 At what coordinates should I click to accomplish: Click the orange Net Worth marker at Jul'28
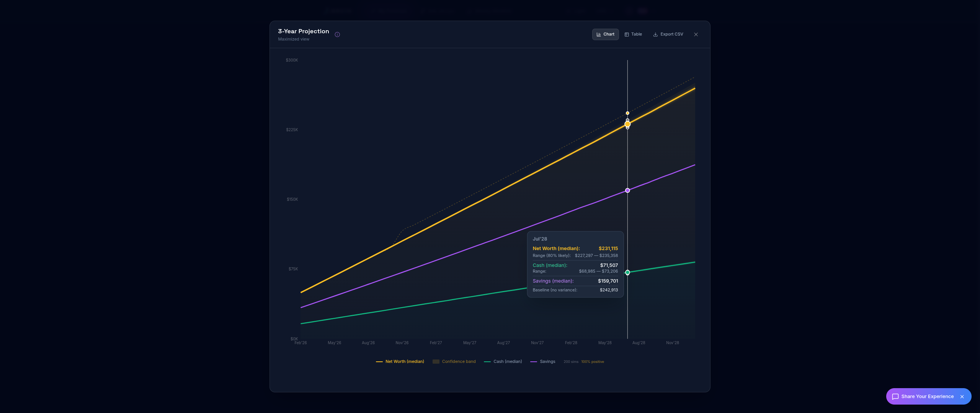tap(627, 124)
